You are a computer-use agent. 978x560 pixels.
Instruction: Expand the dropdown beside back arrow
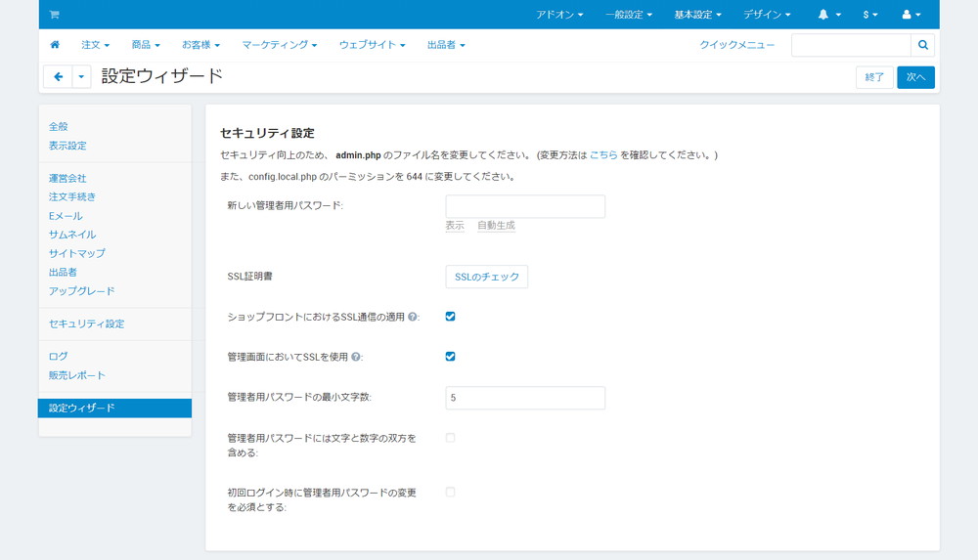[x=82, y=76]
